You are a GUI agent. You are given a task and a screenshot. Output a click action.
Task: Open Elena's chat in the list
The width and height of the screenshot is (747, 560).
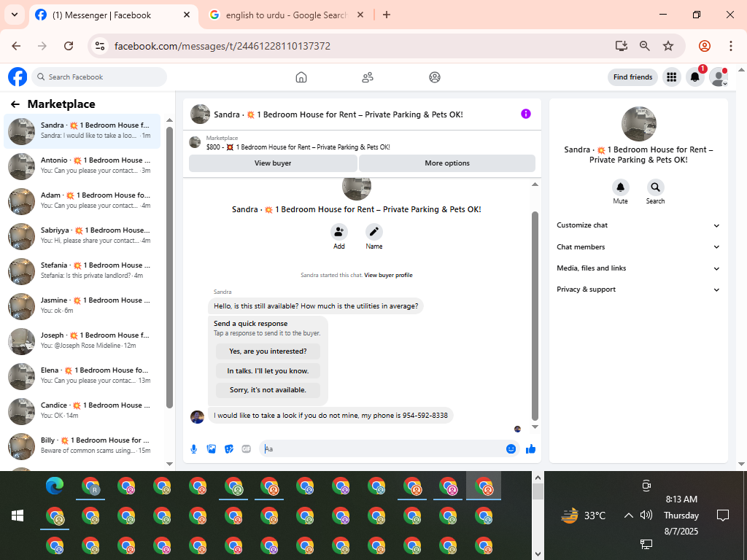(x=82, y=376)
